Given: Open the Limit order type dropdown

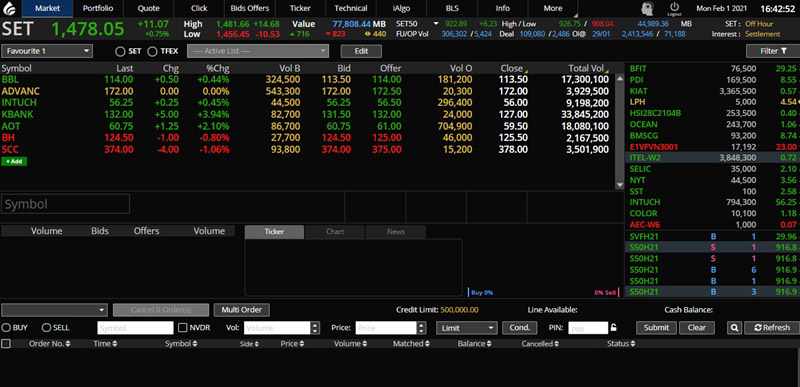Looking at the screenshot, I should point(467,328).
